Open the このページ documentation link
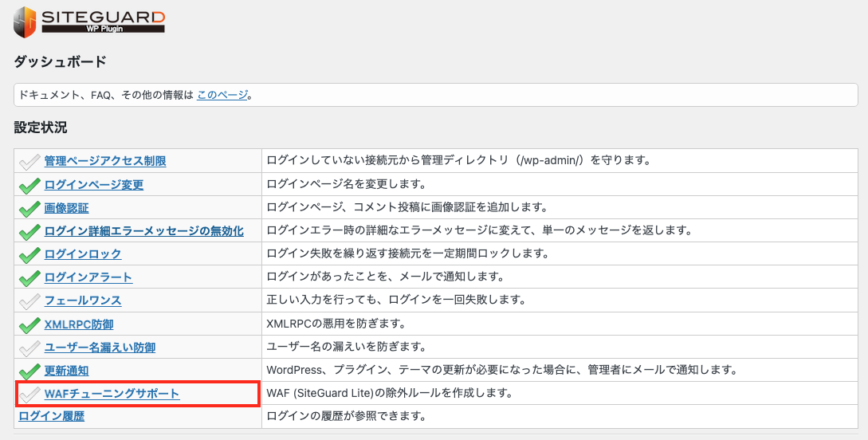This screenshot has height=440, width=868. [222, 95]
